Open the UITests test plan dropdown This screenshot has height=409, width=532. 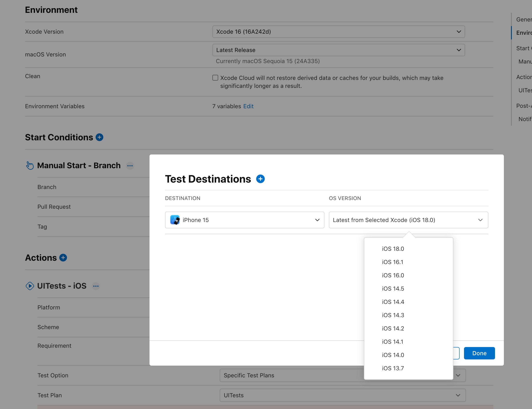tap(343, 395)
